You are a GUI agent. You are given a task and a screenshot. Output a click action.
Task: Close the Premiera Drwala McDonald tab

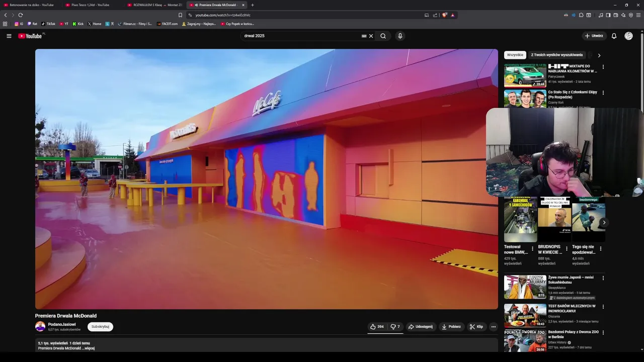coord(243,5)
